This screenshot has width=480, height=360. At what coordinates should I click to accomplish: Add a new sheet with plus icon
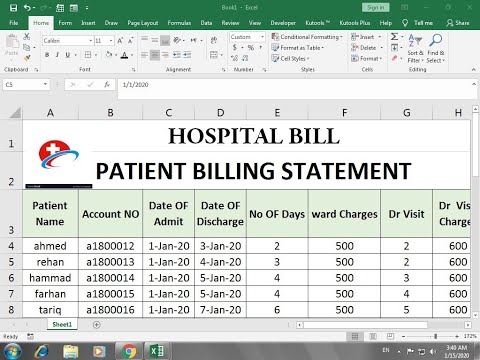(x=97, y=324)
